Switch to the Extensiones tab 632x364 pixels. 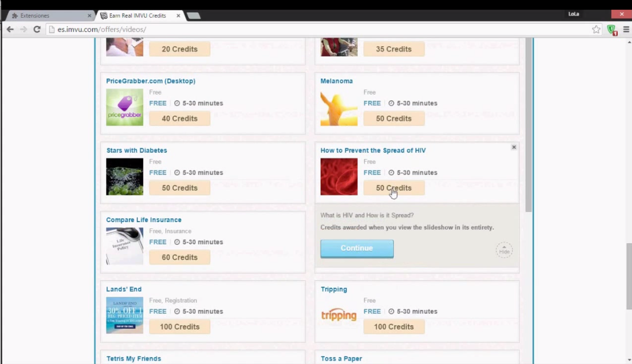tap(49, 15)
